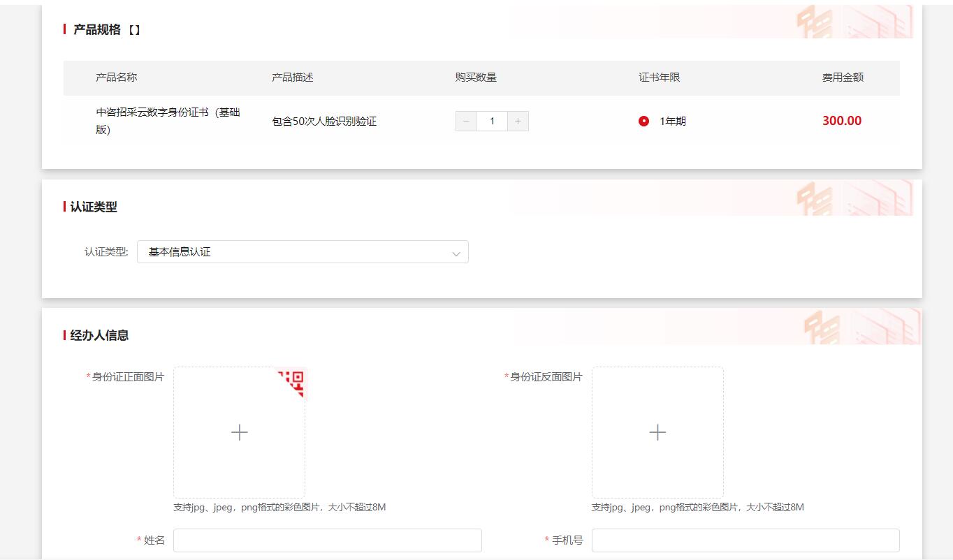Click the 经办人信息 section heading
The image size is (953, 560).
coord(99,335)
